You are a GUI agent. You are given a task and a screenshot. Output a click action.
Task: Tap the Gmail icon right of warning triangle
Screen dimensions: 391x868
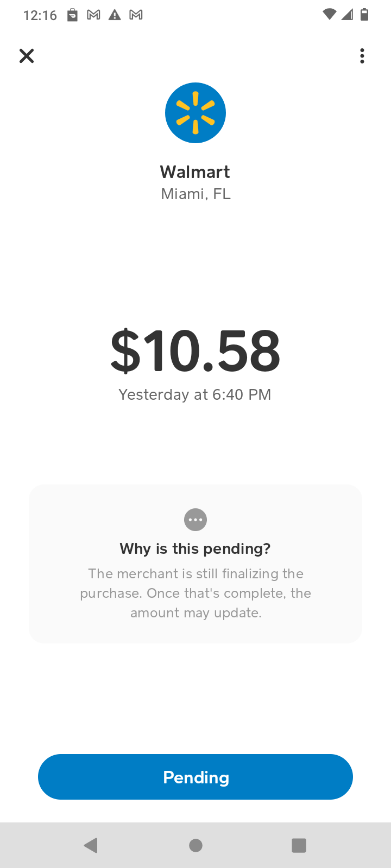point(136,15)
